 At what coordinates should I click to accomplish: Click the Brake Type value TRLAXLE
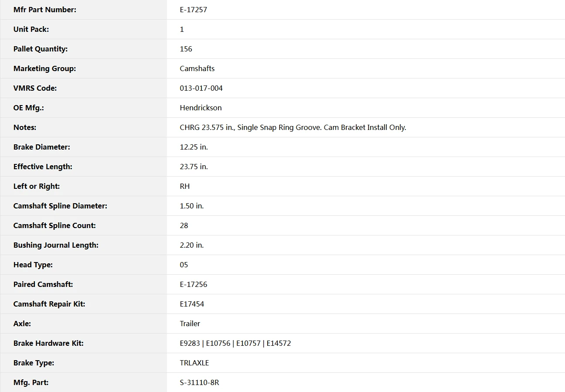point(194,363)
